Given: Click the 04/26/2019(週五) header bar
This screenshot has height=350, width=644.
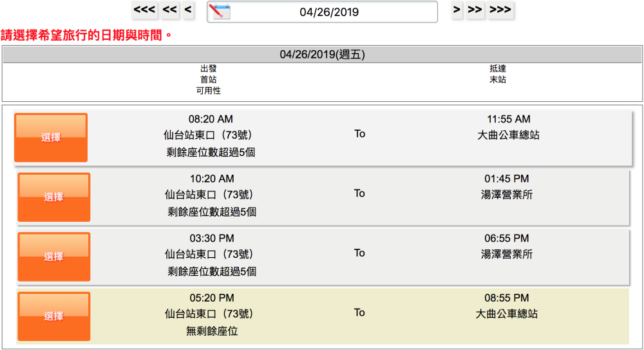Looking at the screenshot, I should tap(322, 55).
